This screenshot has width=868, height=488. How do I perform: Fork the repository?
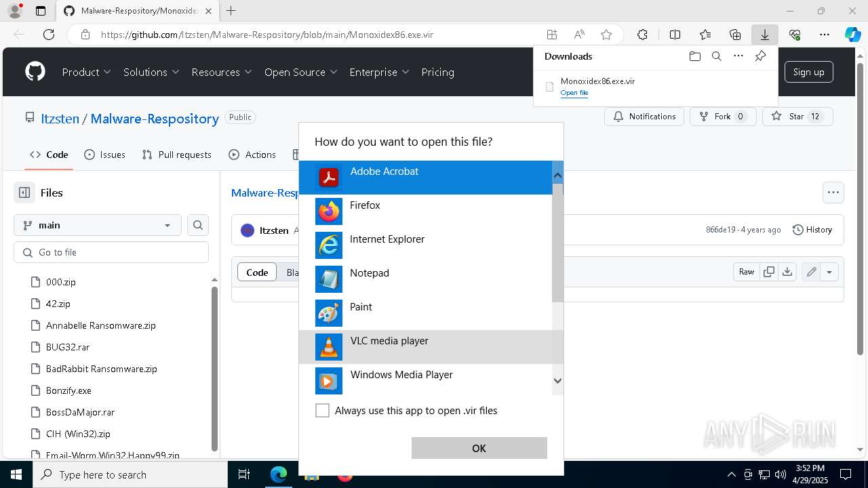coord(723,117)
